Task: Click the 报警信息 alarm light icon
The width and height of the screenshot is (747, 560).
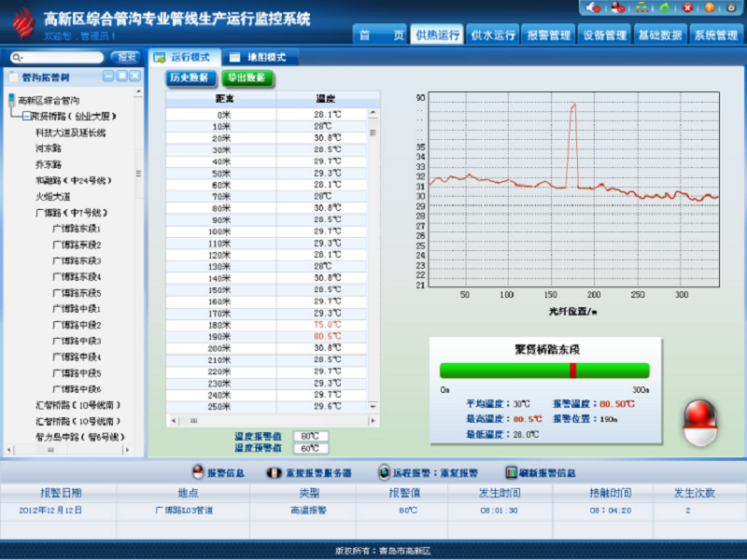Action: [198, 472]
